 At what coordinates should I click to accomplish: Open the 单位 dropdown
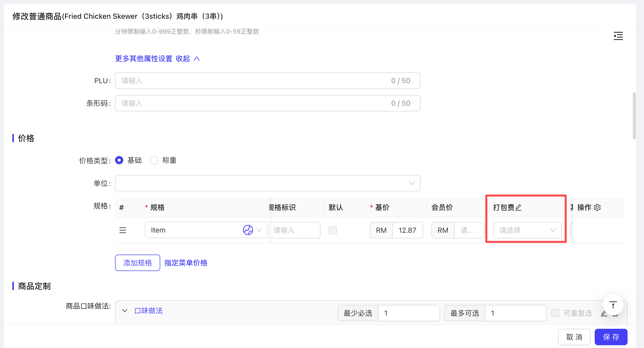[x=268, y=183]
